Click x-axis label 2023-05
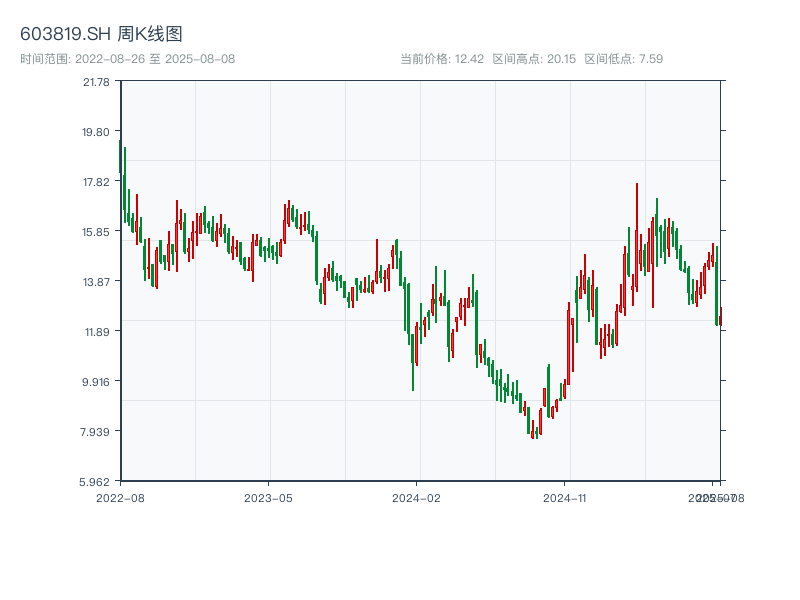The height and width of the screenshot is (600, 800). (x=268, y=498)
